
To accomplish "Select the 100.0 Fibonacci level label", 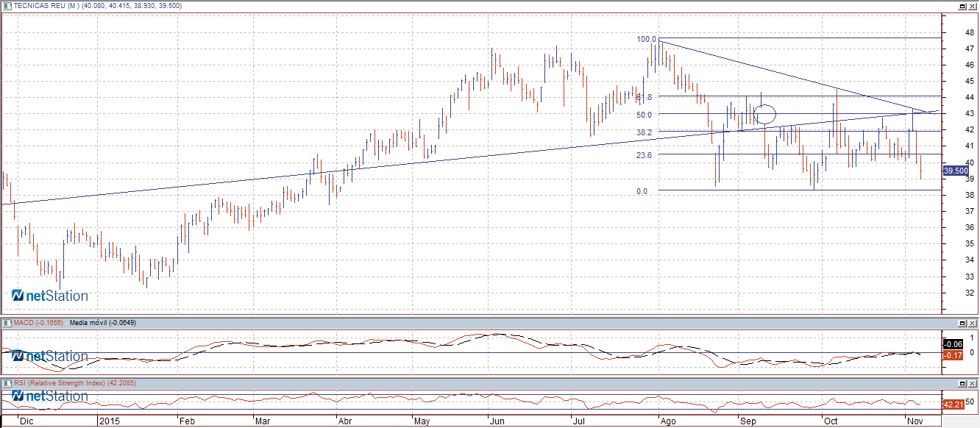I will (646, 39).
